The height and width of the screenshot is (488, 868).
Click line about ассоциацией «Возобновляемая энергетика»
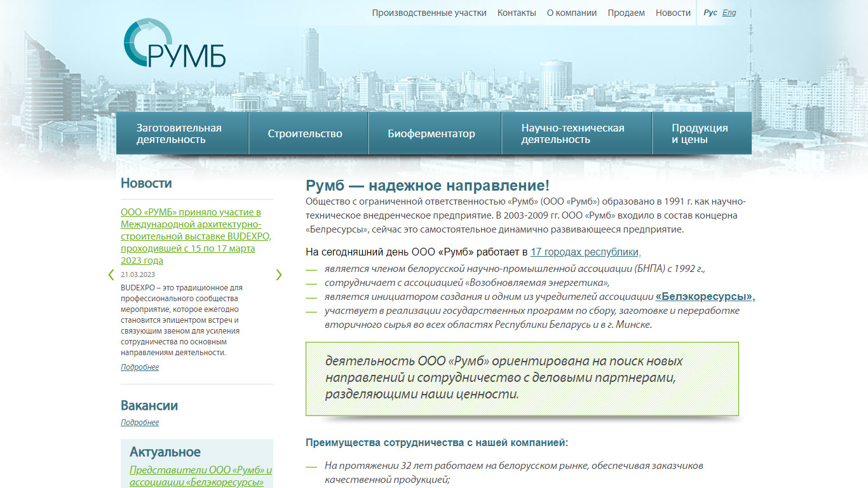(x=467, y=283)
